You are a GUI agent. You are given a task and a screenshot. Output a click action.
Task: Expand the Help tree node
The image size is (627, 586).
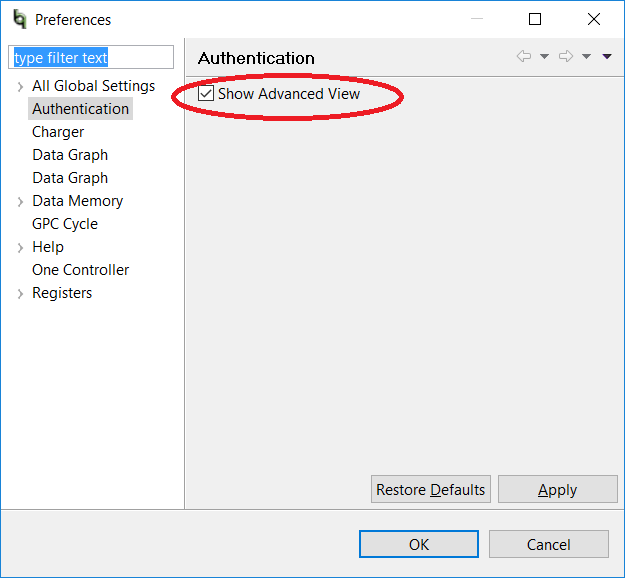(x=20, y=248)
